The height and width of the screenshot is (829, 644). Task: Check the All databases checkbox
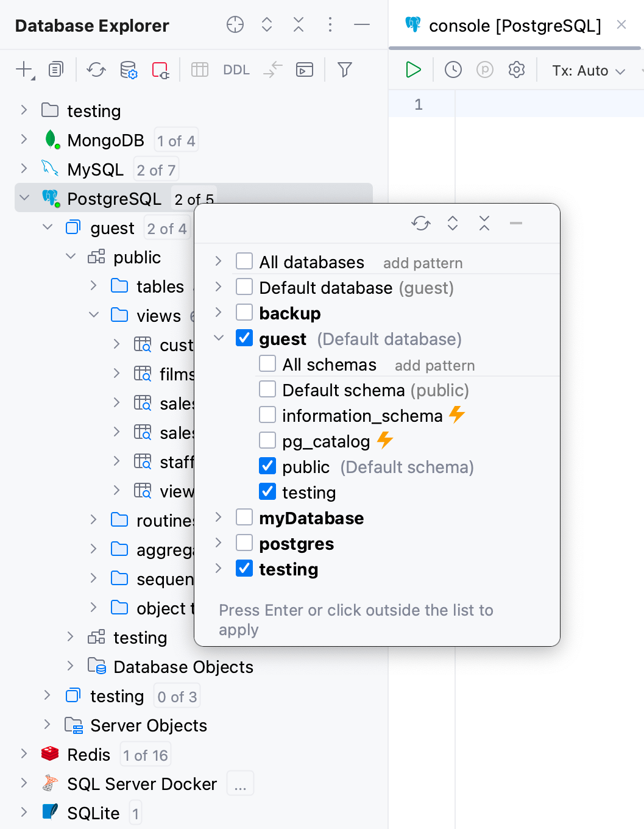point(244,261)
